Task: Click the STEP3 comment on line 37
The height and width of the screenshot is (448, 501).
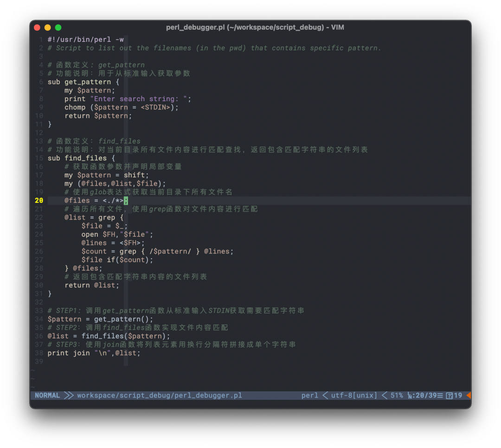Action: tap(172, 344)
